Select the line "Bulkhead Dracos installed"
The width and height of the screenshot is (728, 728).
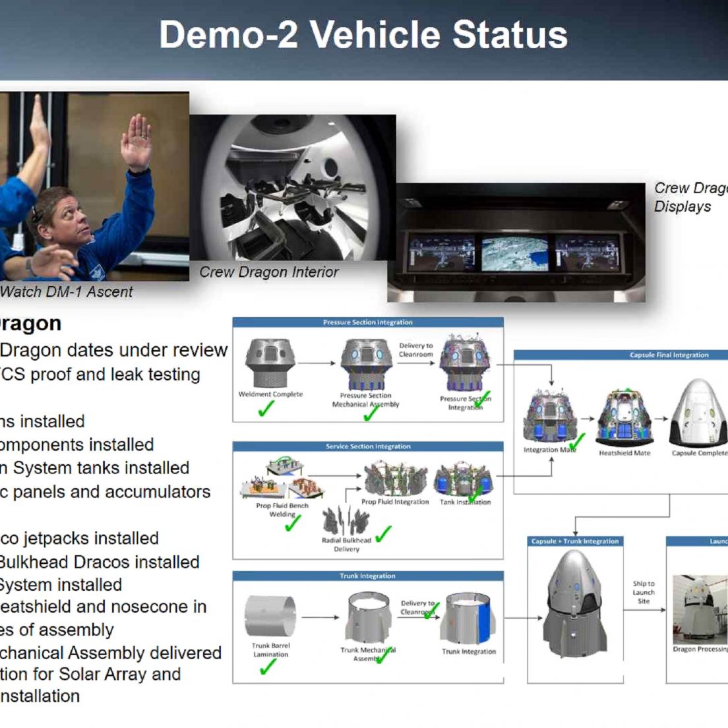[100, 562]
